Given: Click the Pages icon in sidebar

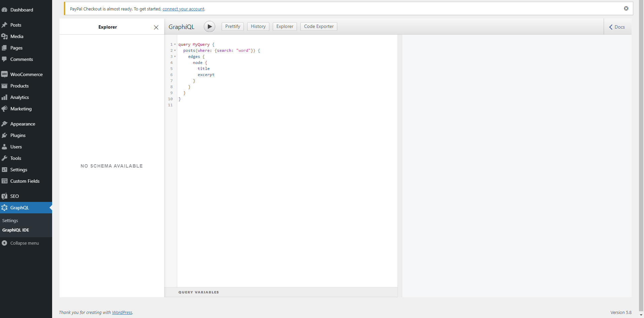Looking at the screenshot, I should (x=4, y=48).
